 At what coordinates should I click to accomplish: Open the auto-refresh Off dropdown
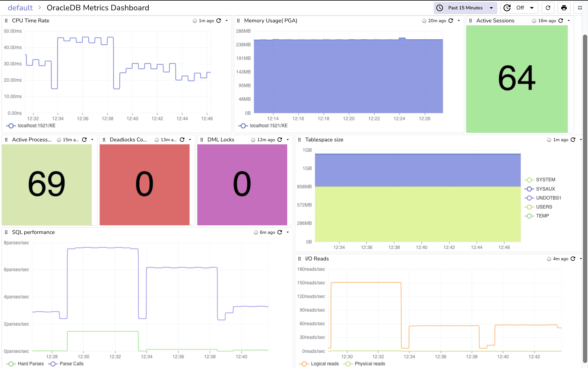coord(519,8)
